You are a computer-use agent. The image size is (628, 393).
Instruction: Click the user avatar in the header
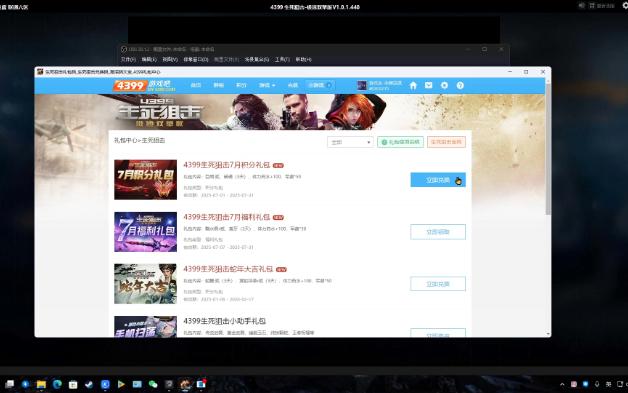click(x=362, y=85)
